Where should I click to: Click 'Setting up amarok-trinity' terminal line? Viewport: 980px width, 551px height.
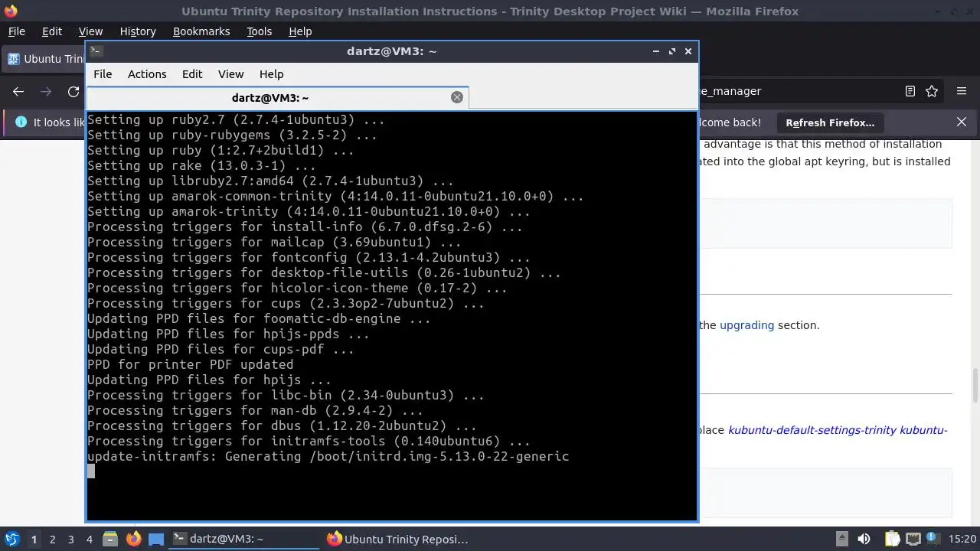[x=309, y=212]
